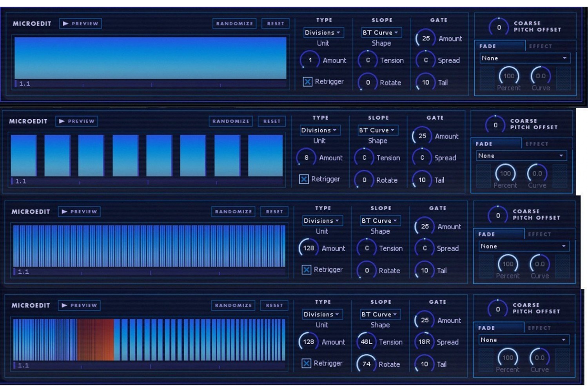Click Tail knob 10 in the first panel

tap(426, 83)
